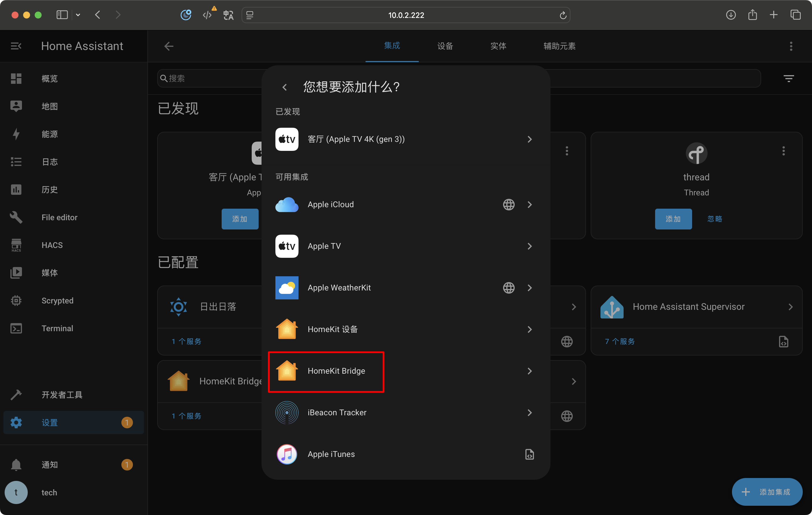Click the Safari address bar 10.0.2.222

point(406,15)
